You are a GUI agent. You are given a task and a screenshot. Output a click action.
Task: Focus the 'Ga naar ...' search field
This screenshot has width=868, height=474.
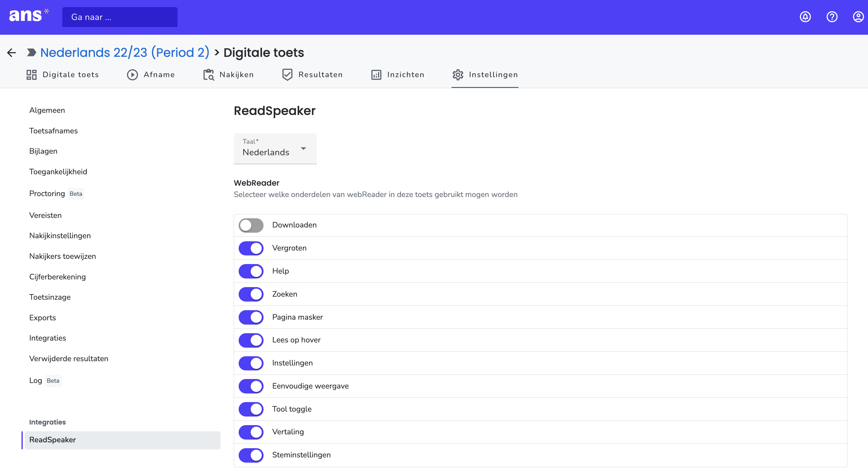(119, 17)
